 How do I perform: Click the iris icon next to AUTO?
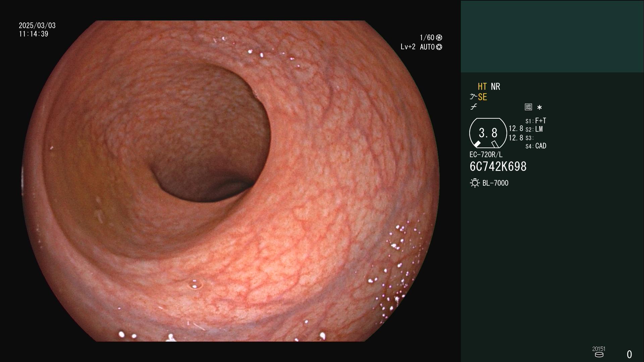439,47
